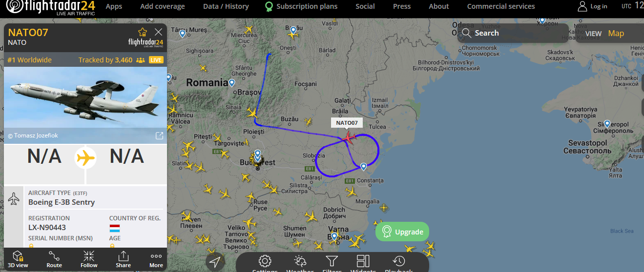Click the Search flights field
Screen dimensions: 644x272
pyautogui.click(x=513, y=33)
